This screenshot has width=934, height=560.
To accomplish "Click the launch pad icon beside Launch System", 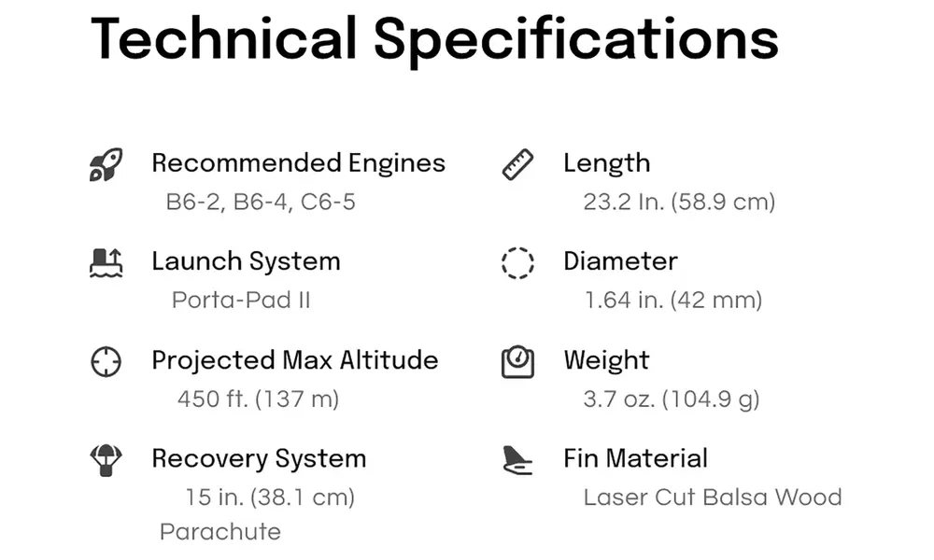I will 106,262.
